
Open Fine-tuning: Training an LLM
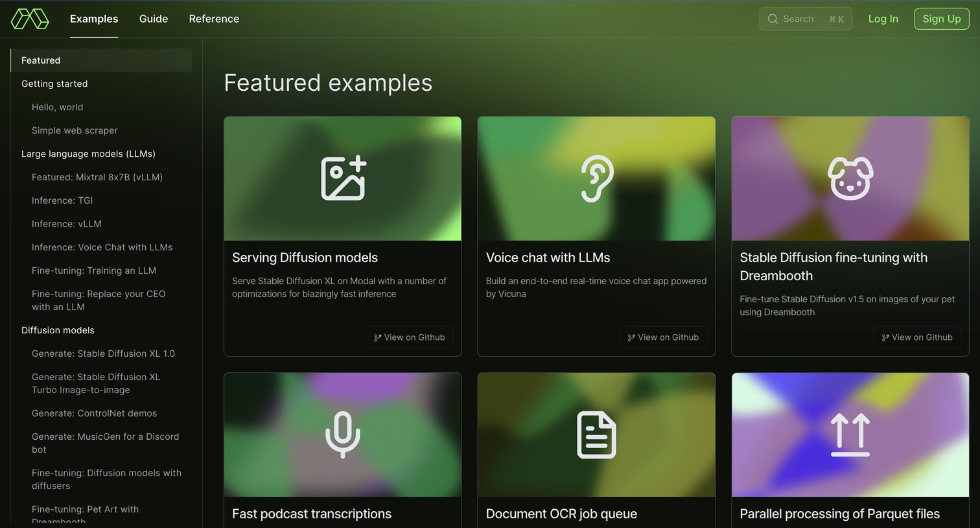click(94, 270)
